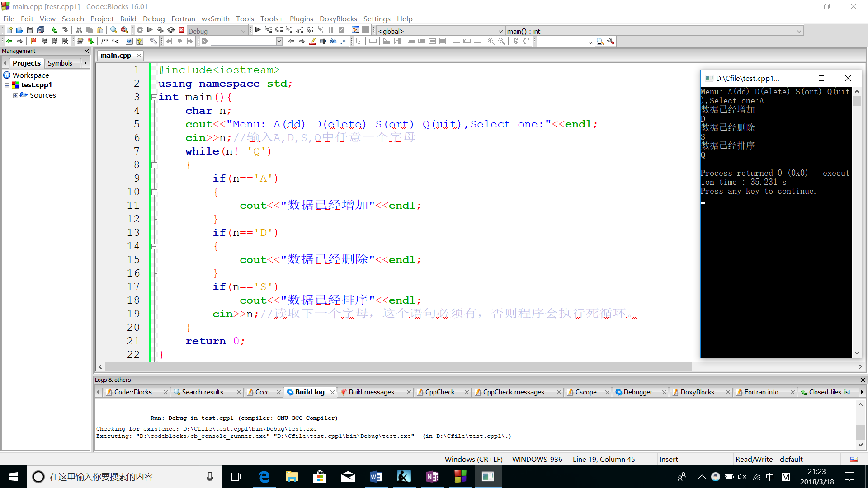The width and height of the screenshot is (868, 488).
Task: Switch to the Build messages tab
Action: coord(373,392)
